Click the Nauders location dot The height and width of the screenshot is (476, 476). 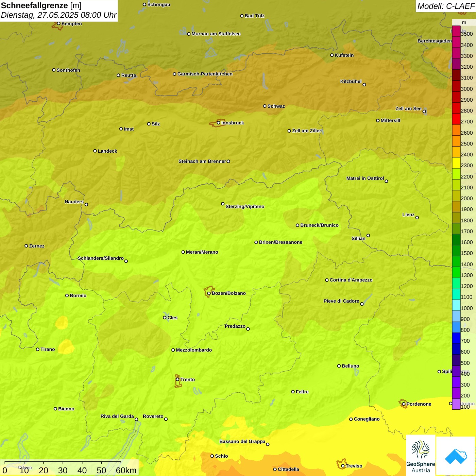[86, 205]
